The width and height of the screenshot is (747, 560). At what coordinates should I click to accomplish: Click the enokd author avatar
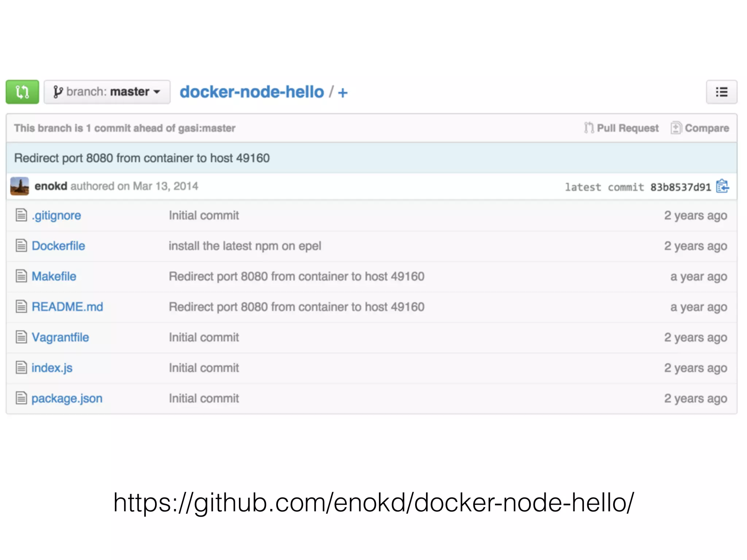coord(20,186)
